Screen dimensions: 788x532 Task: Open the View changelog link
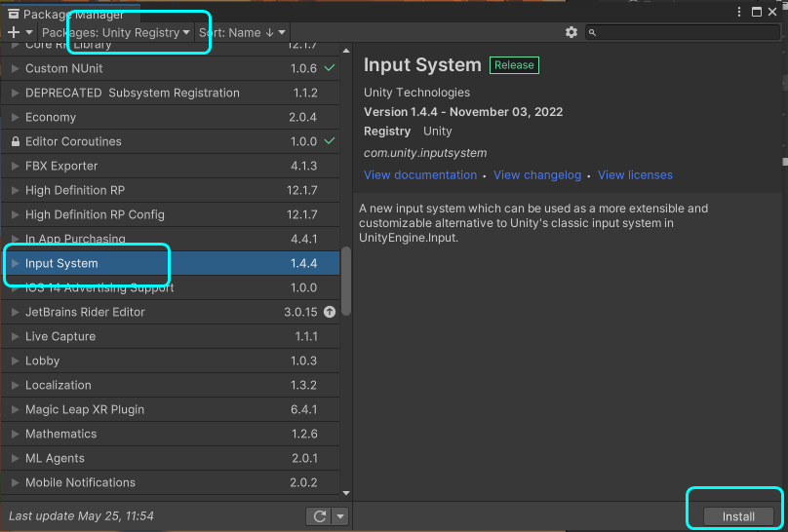[x=537, y=175]
